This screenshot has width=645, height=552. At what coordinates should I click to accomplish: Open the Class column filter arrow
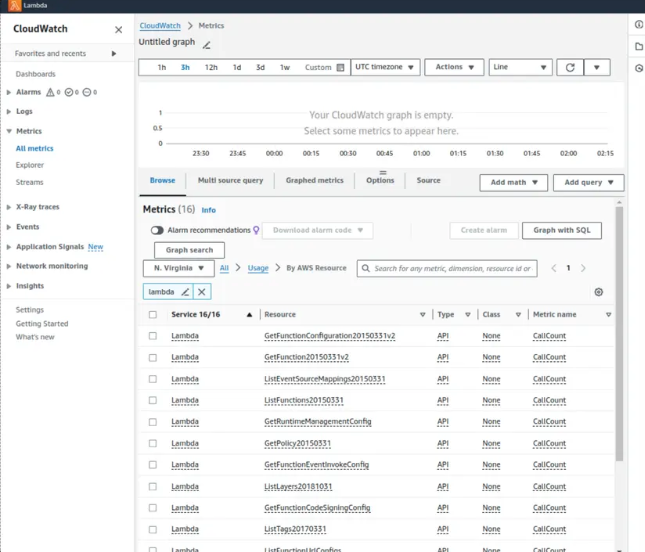(518, 315)
